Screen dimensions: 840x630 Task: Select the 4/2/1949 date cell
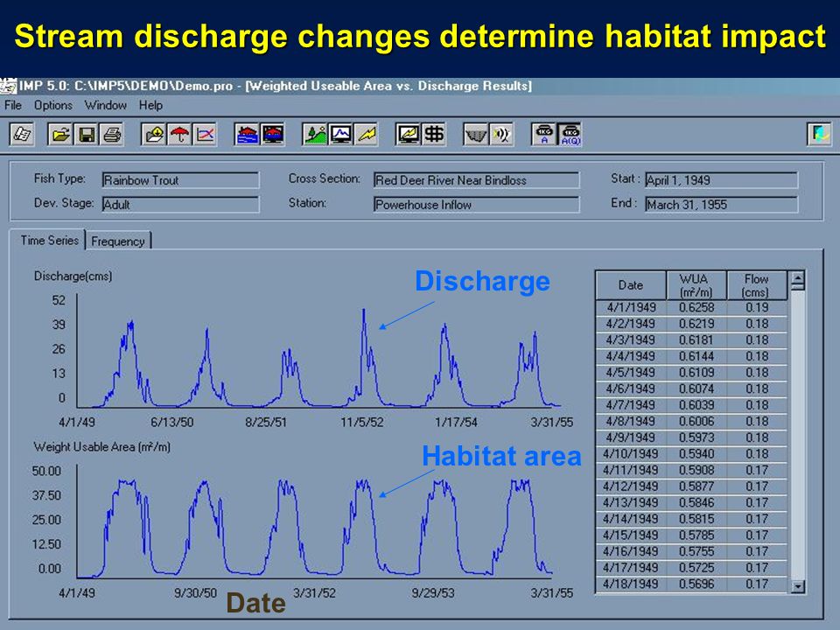[x=631, y=324]
